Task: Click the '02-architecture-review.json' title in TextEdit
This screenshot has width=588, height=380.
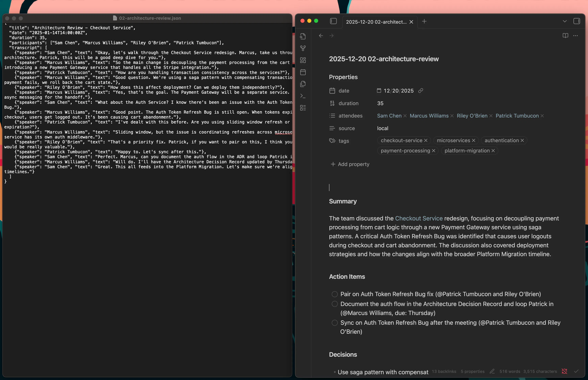Action: coord(150,18)
